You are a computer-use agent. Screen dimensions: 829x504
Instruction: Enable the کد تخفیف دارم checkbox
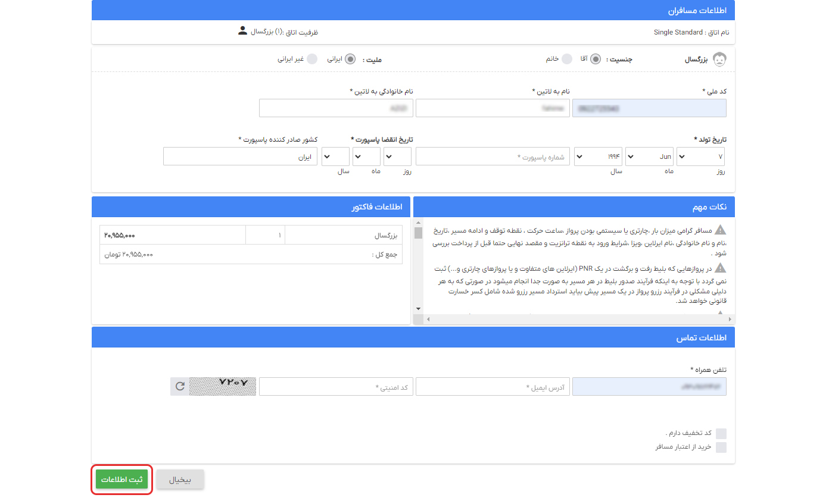pos(721,433)
